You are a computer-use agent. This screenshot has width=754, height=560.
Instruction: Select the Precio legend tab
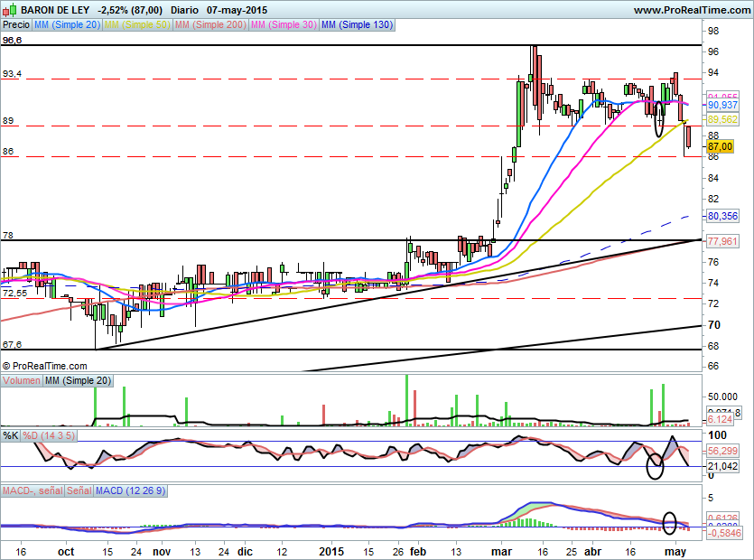pyautogui.click(x=16, y=24)
